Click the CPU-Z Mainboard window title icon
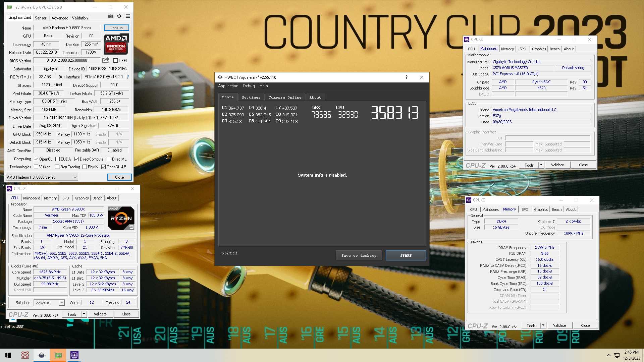 [467, 40]
